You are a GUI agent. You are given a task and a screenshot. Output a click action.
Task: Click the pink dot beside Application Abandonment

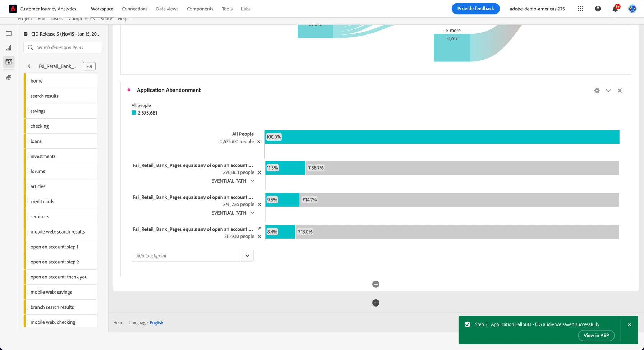[x=129, y=90]
